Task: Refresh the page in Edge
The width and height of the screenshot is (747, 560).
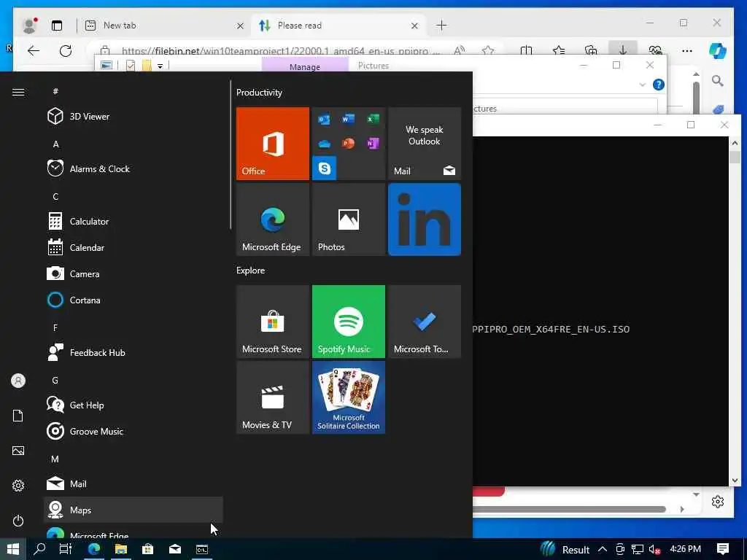Action: tap(66, 50)
